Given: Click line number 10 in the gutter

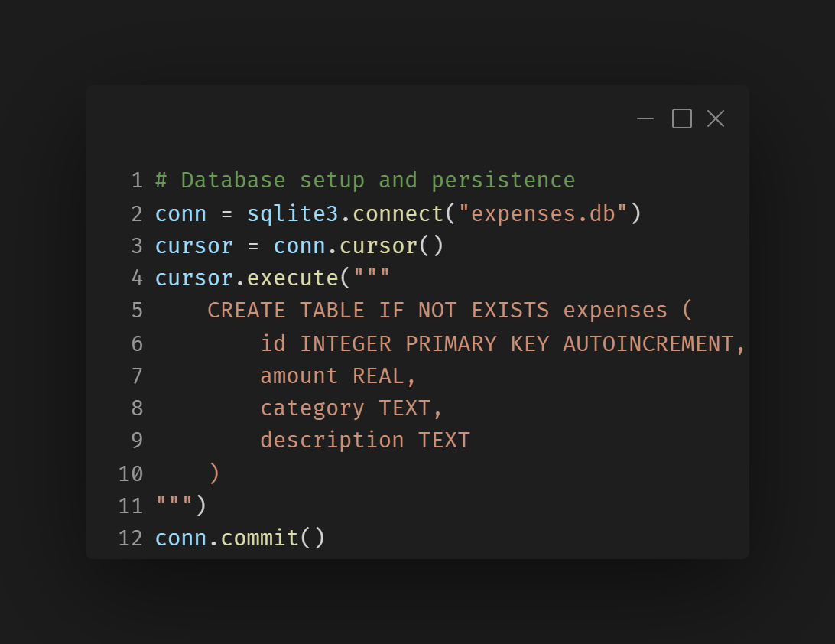Looking at the screenshot, I should (131, 473).
